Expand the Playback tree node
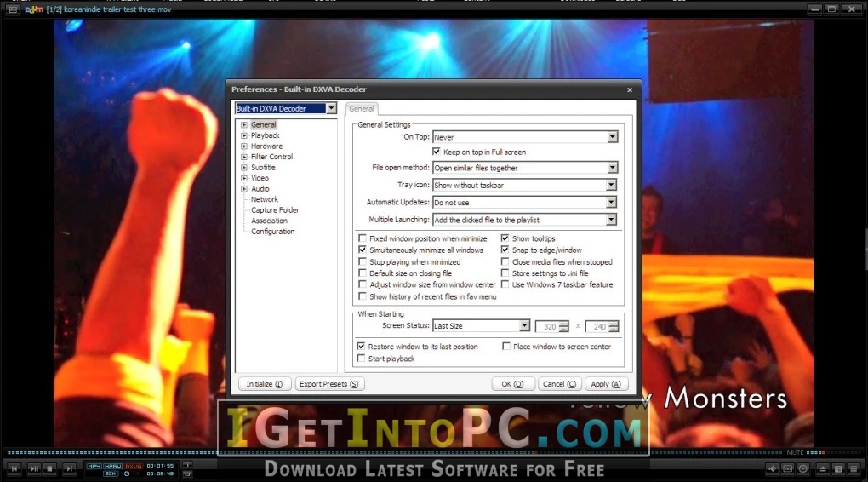 click(244, 135)
